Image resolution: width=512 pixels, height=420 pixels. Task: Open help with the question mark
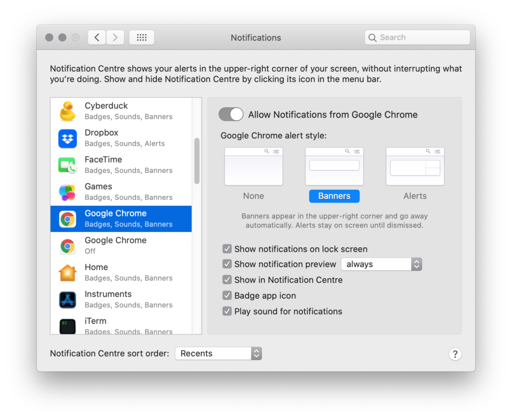tap(455, 354)
